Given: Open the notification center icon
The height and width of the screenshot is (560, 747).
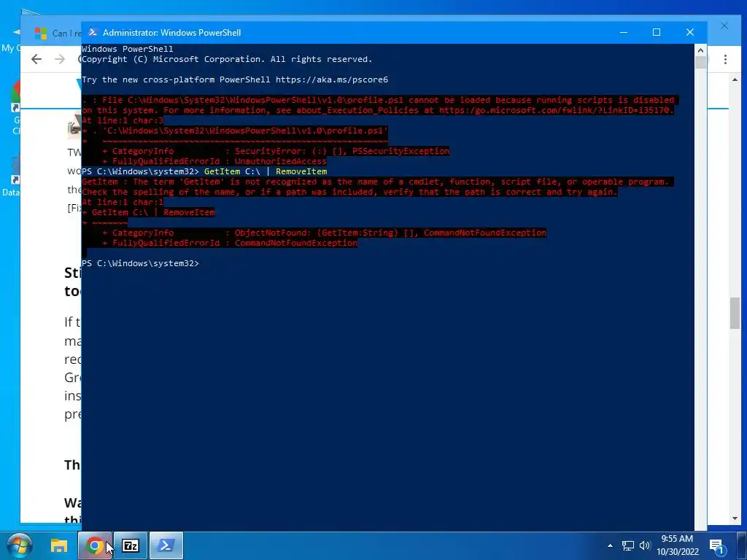Looking at the screenshot, I should click(x=717, y=546).
